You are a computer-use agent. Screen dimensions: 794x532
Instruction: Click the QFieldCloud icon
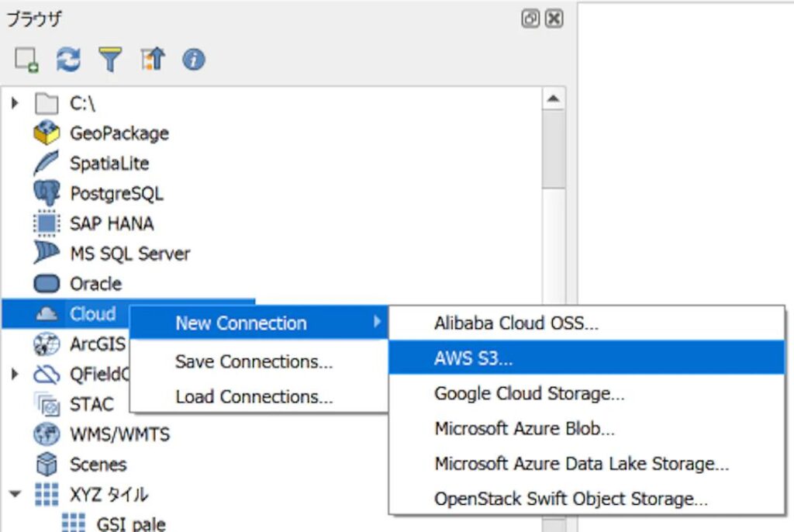pos(47,375)
